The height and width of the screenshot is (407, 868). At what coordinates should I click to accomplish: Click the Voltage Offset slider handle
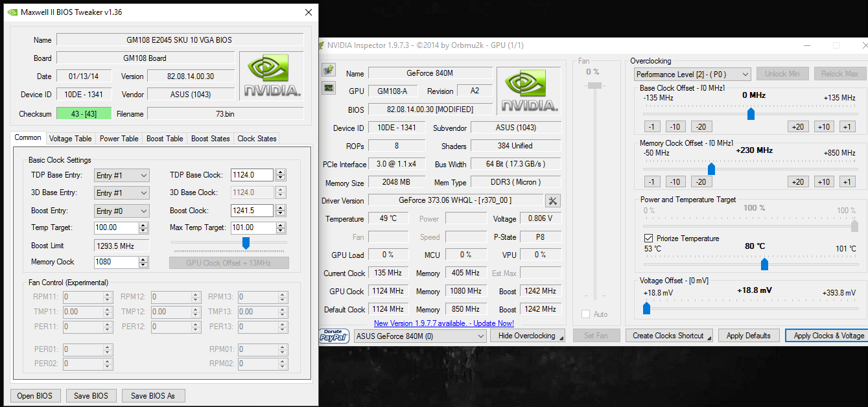[x=646, y=308]
